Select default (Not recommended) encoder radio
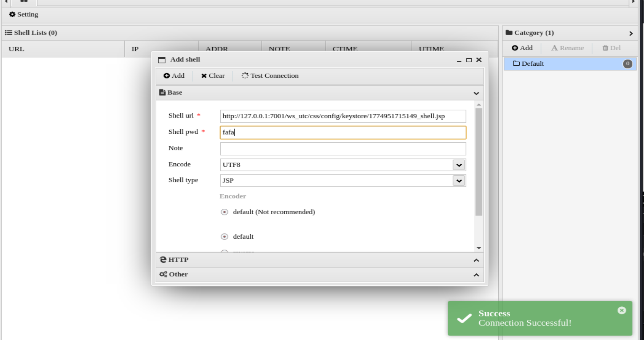 point(224,212)
